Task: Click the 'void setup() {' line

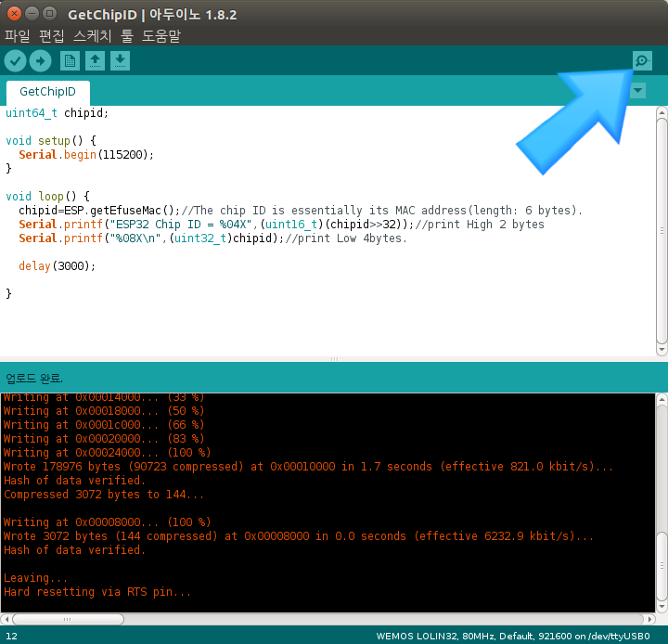Action: click(51, 141)
